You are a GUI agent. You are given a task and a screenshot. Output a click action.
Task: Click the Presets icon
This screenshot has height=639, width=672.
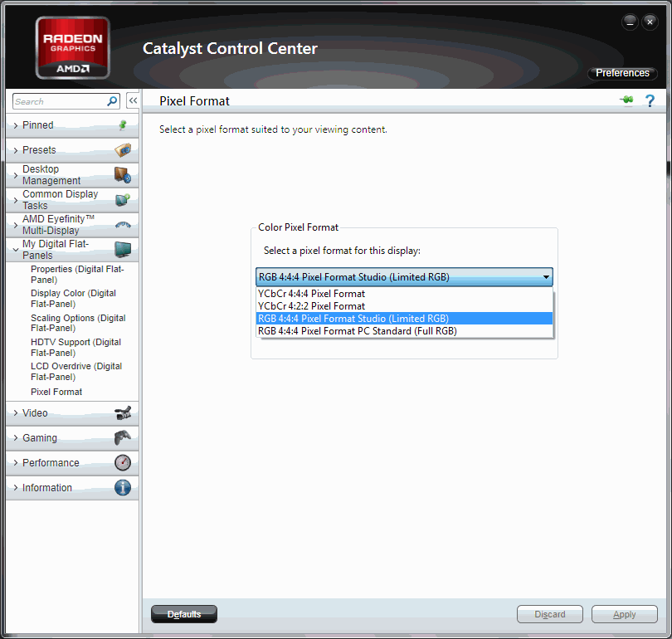point(123,150)
